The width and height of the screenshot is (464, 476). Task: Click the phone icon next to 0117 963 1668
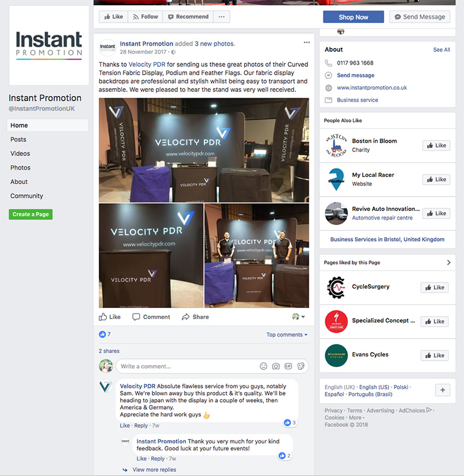click(328, 63)
